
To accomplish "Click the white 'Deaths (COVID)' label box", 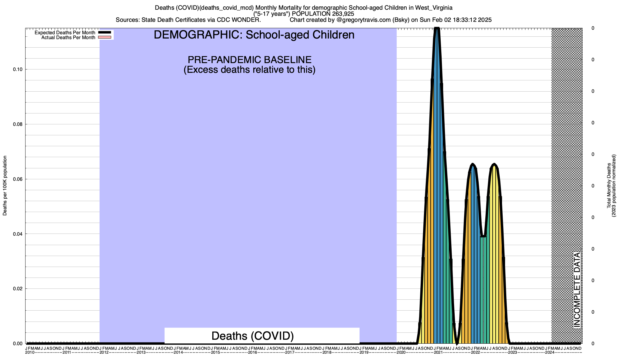I will (x=262, y=335).
